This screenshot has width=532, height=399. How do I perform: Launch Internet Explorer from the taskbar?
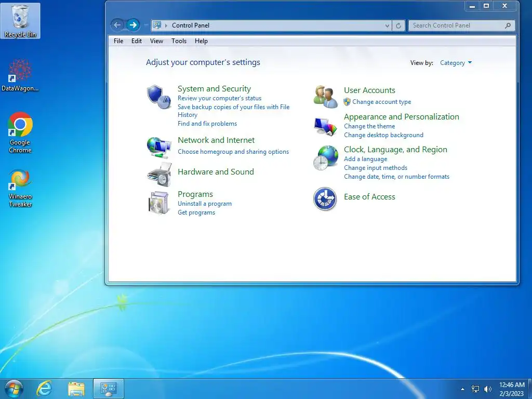45,389
